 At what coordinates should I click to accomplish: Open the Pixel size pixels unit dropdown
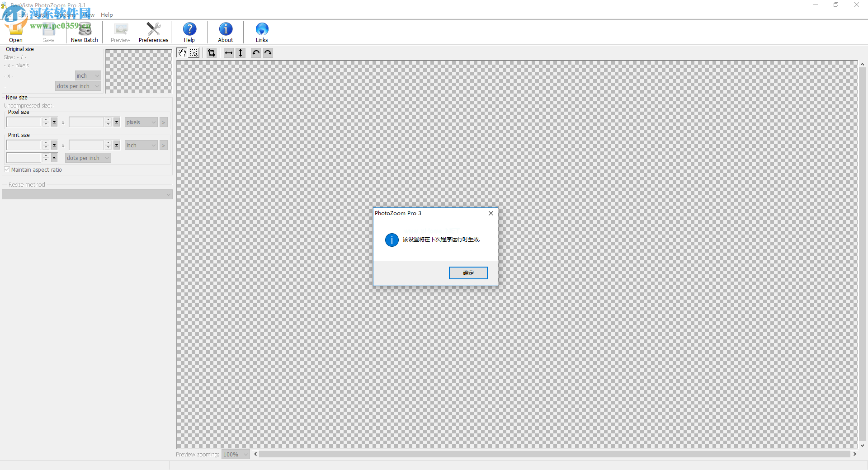tap(141, 122)
